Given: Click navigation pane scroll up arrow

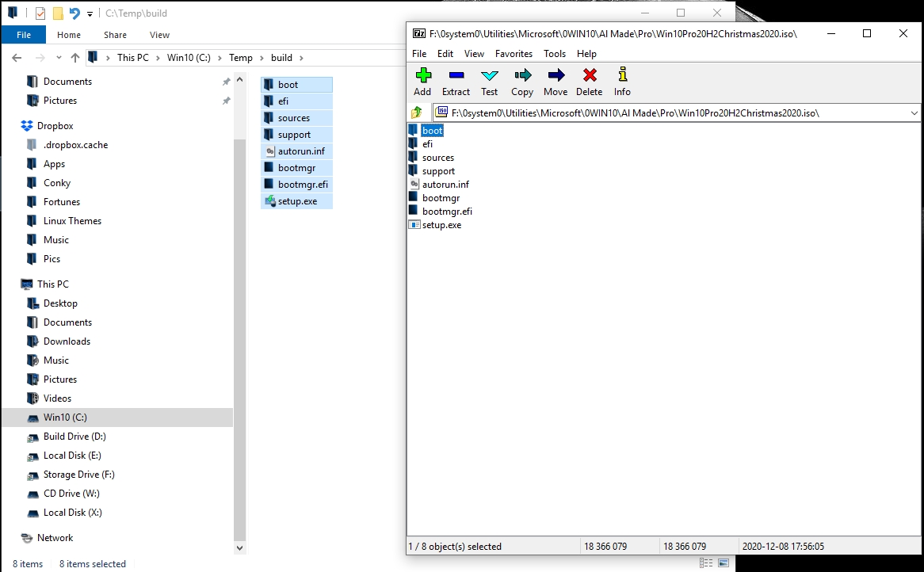Looking at the screenshot, I should click(x=239, y=79).
